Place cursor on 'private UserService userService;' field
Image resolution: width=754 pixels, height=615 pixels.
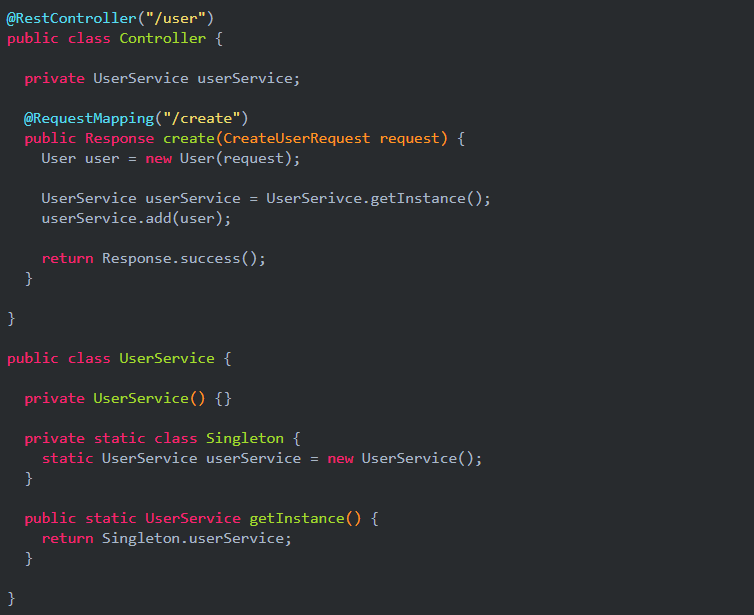[x=162, y=78]
